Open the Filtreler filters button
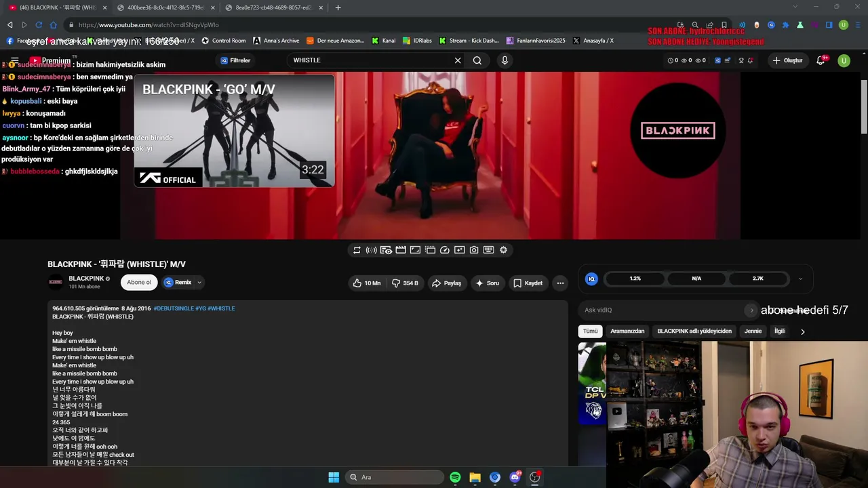The image size is (868, 488). tap(235, 60)
